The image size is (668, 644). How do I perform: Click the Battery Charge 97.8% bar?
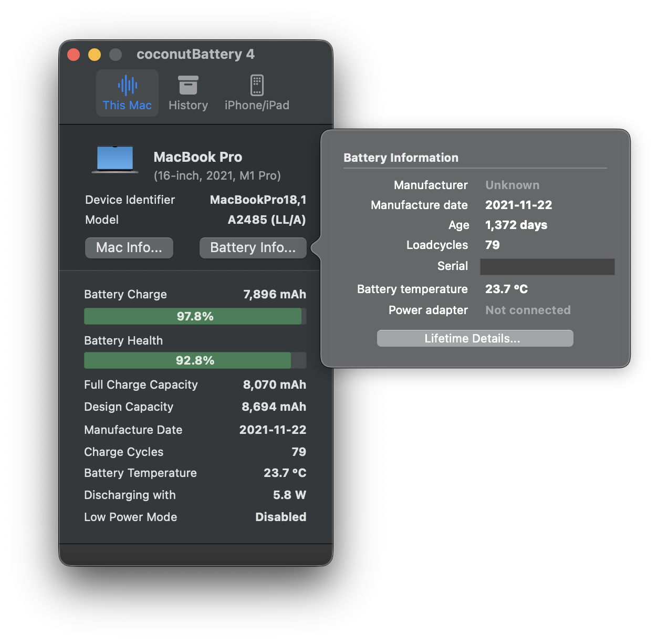[x=195, y=316]
